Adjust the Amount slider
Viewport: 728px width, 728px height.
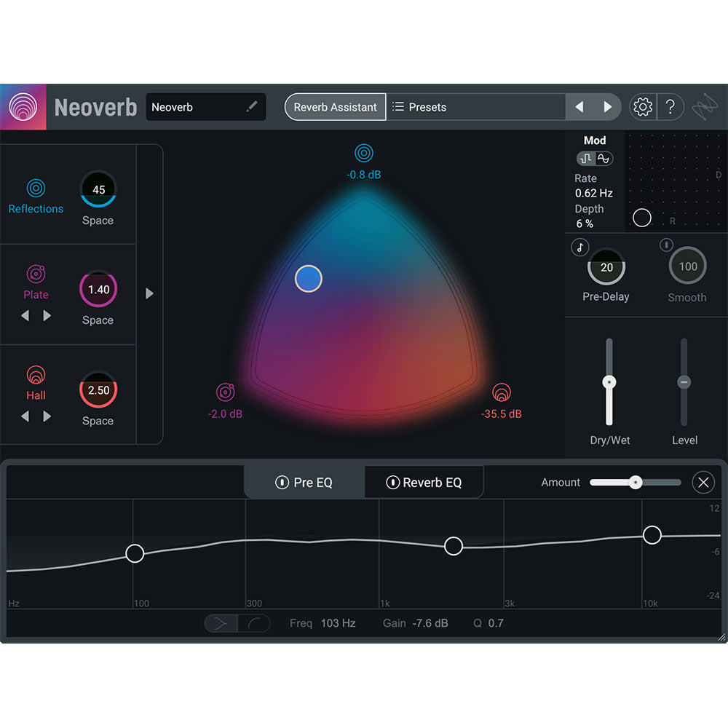[636, 482]
